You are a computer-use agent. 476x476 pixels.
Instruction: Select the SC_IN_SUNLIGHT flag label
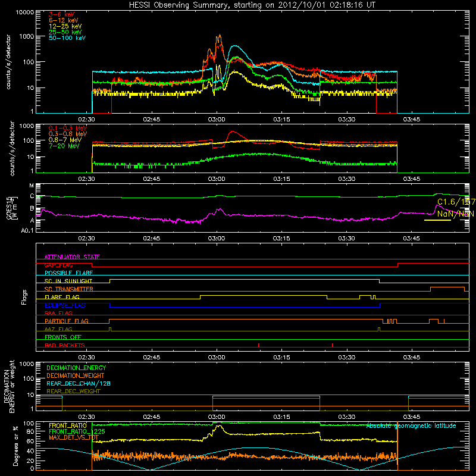point(68,281)
